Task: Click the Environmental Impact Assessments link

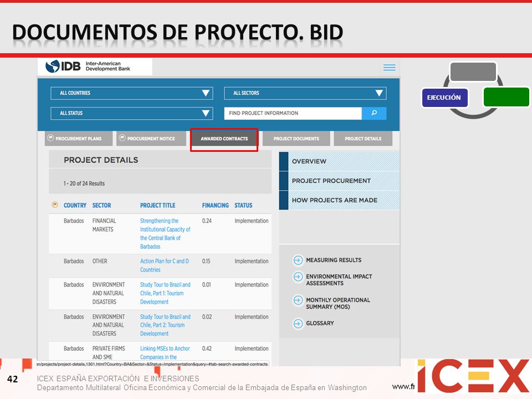Action: click(339, 280)
